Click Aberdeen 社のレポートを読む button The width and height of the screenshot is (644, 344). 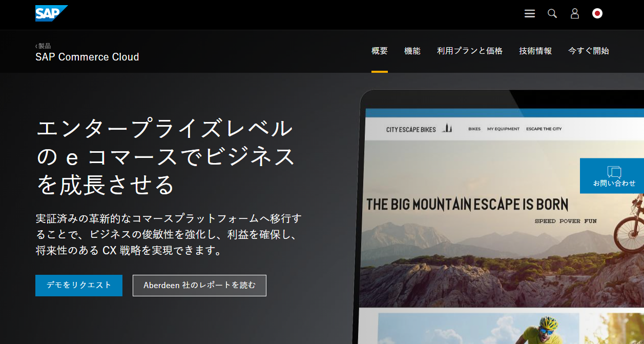point(199,286)
